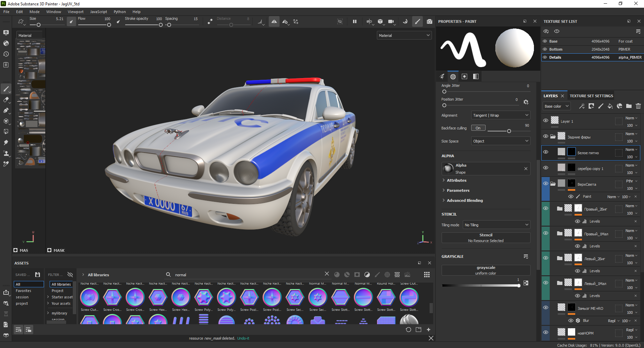Delete the selected layer with trash icon
644x348 pixels.
pos(638,106)
